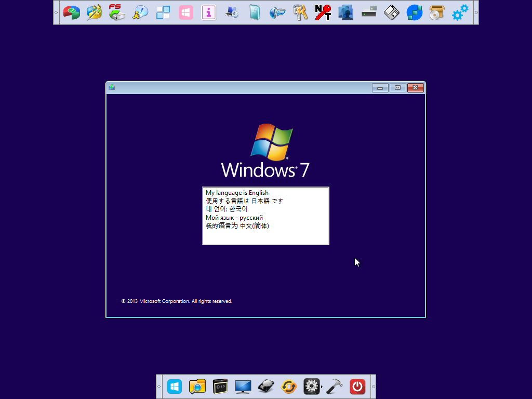Image resolution: width=532 pixels, height=399 pixels.
Task: Open the box with CD icon
Action: pyautogui.click(x=437, y=12)
